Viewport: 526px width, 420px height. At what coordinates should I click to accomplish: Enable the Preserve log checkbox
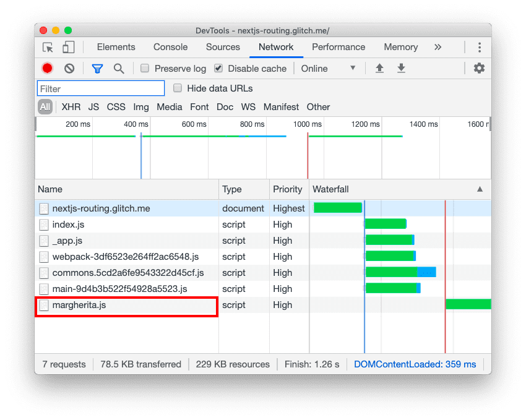click(145, 68)
